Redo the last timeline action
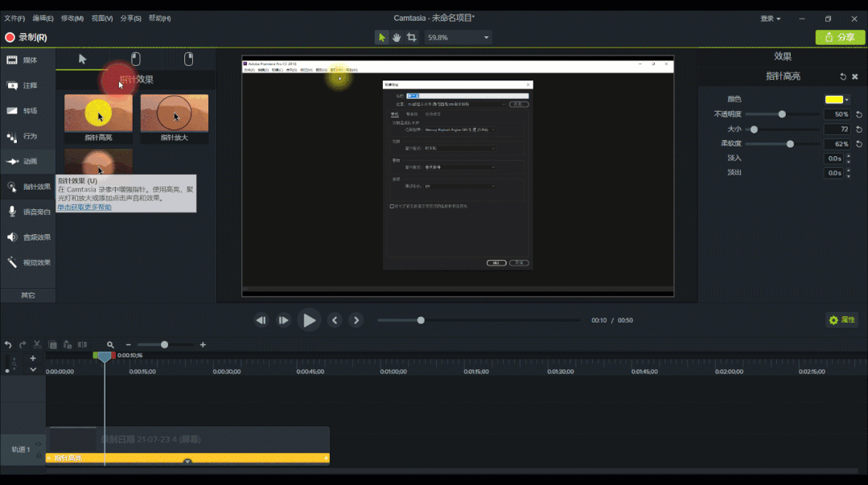 coord(23,345)
